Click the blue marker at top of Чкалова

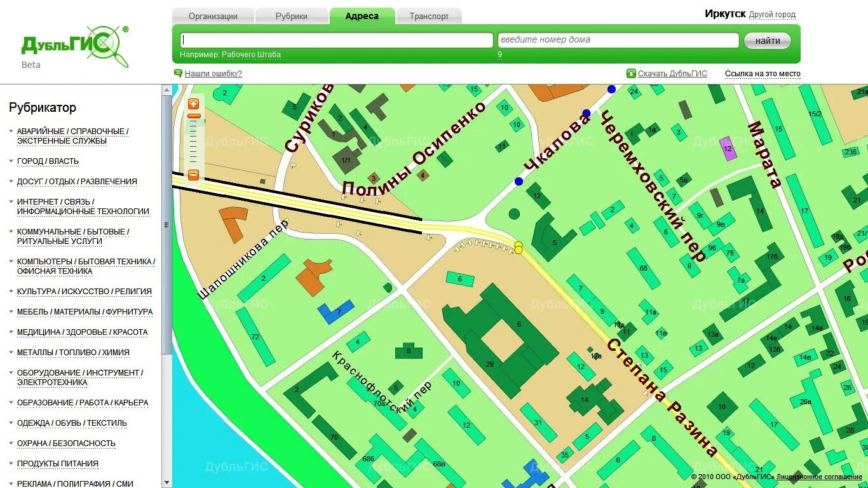click(611, 90)
